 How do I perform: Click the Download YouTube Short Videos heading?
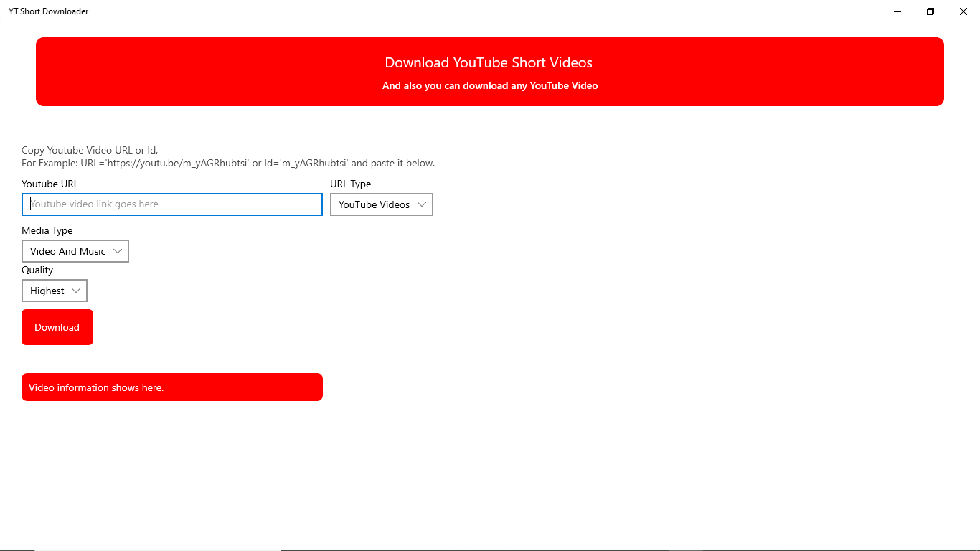click(489, 62)
